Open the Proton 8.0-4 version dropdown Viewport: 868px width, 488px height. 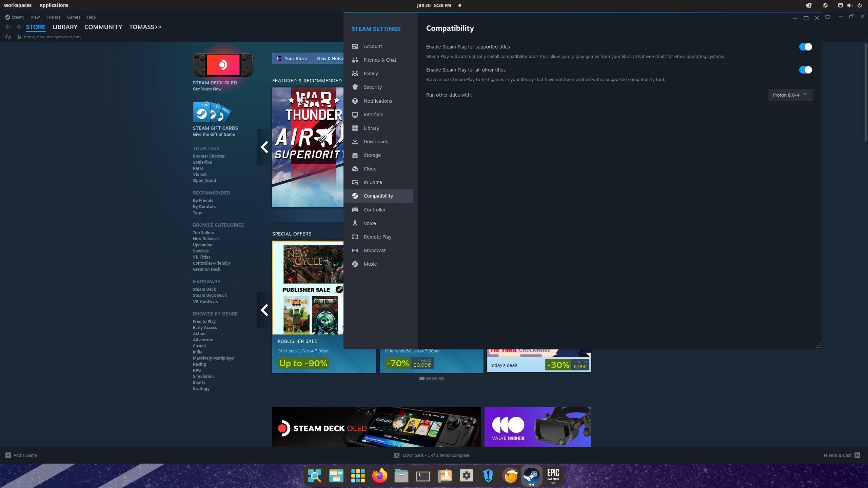(790, 95)
